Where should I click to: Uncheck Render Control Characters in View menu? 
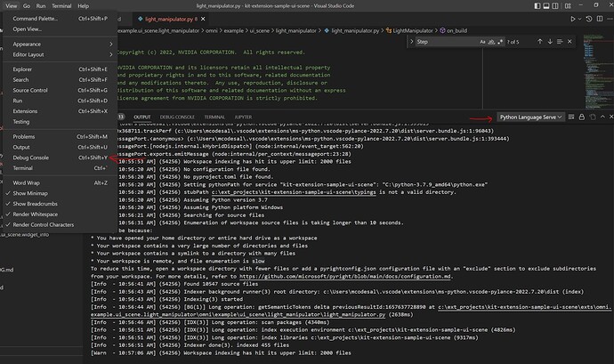(60, 225)
